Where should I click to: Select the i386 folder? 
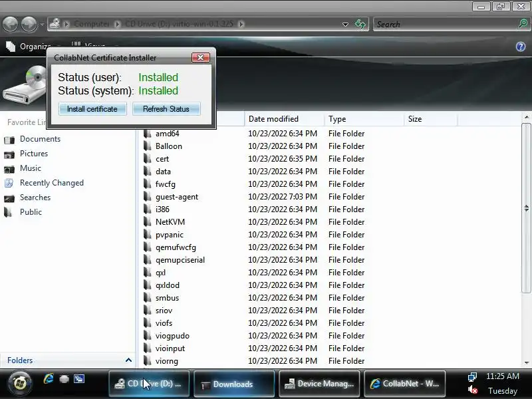click(162, 209)
